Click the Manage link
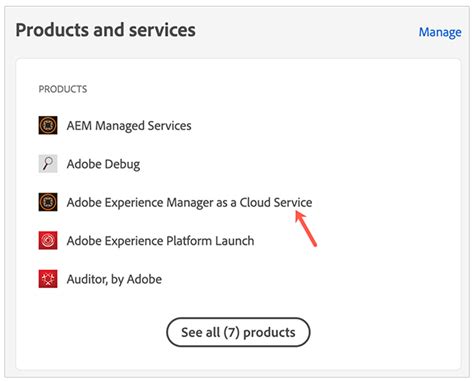The image size is (474, 382). [x=440, y=32]
